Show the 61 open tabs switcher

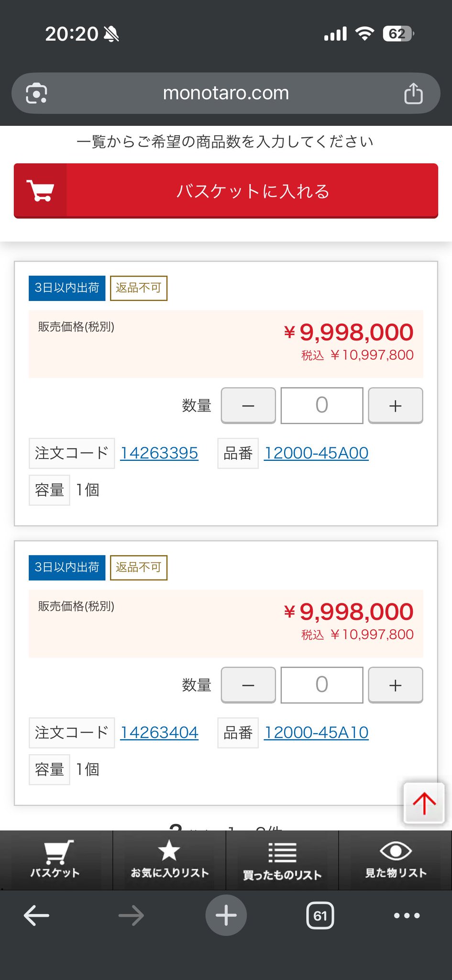tap(320, 916)
